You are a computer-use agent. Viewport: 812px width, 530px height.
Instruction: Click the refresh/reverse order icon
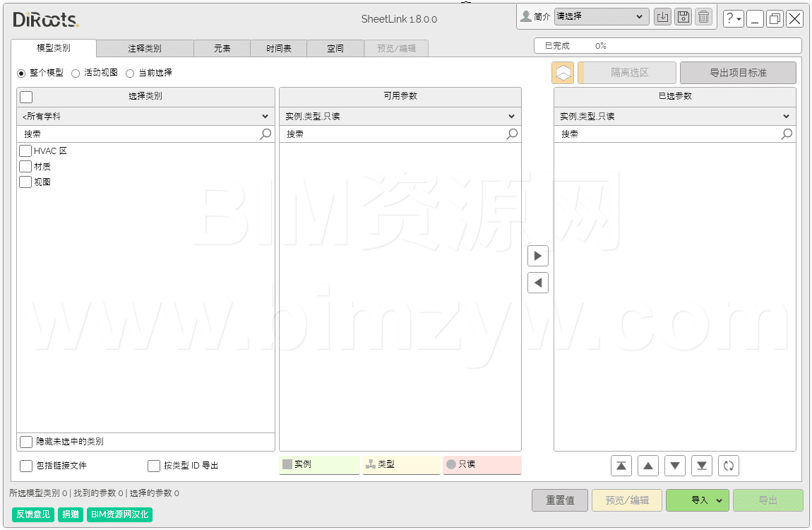pyautogui.click(x=729, y=466)
